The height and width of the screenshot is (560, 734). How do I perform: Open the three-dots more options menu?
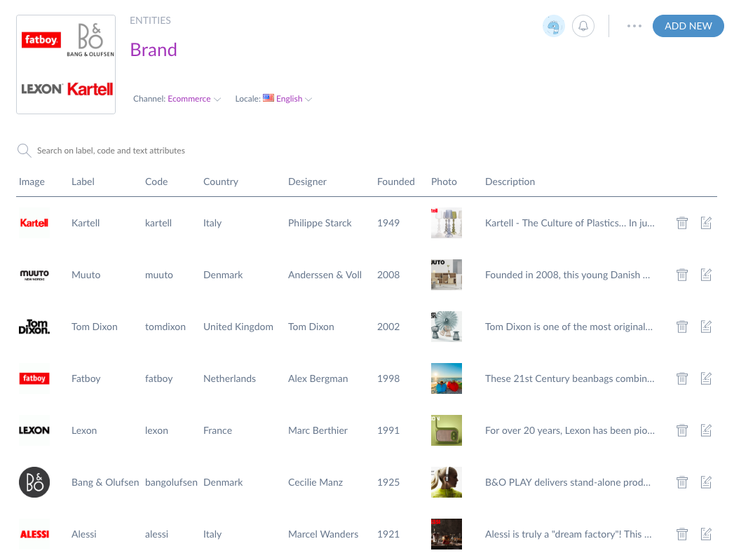(634, 27)
